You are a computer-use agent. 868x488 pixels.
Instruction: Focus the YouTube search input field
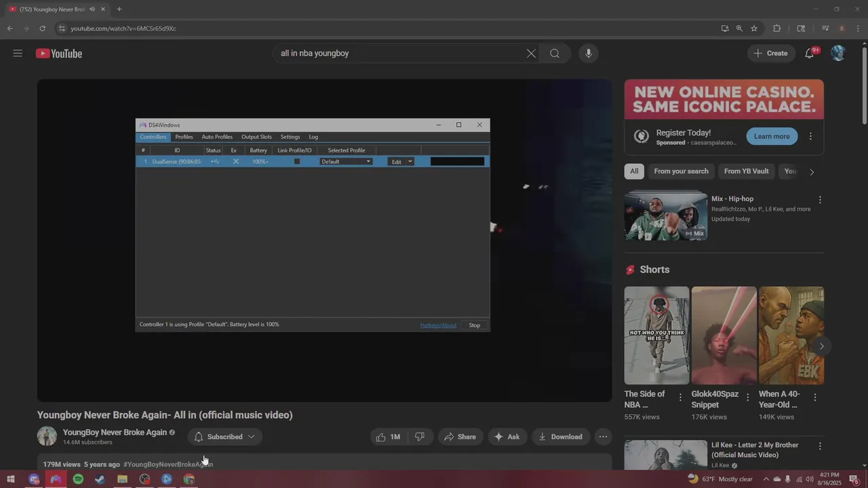click(x=400, y=53)
